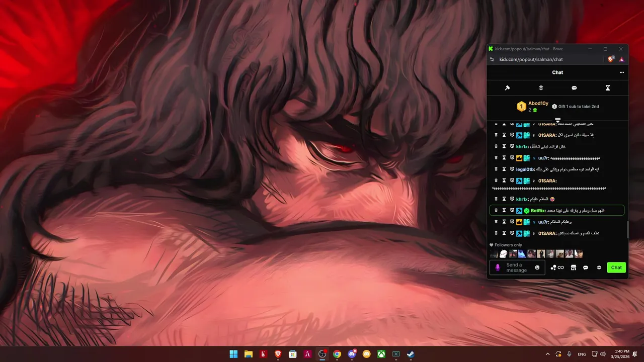Open BotRix username profile
Screen dimensions: 644x362
(x=538, y=211)
